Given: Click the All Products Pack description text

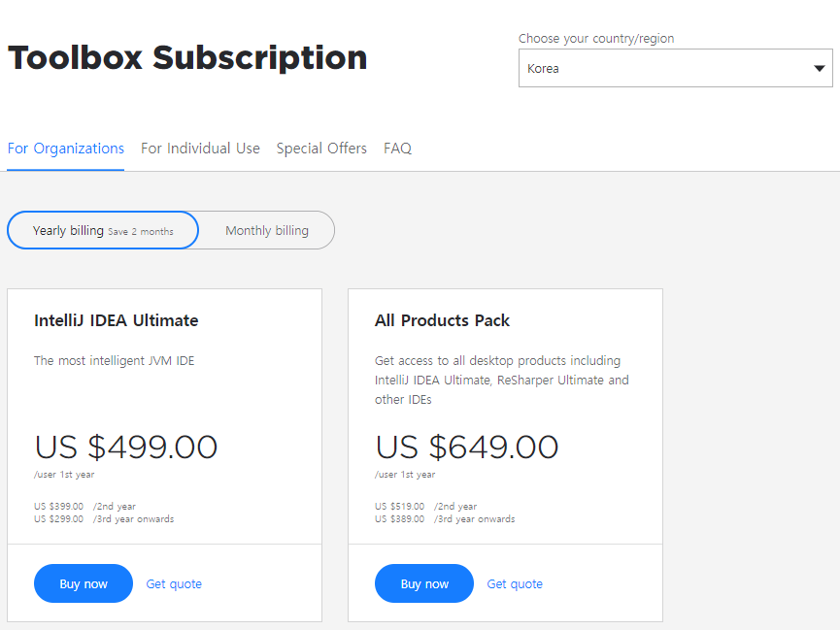Looking at the screenshot, I should pos(502,380).
